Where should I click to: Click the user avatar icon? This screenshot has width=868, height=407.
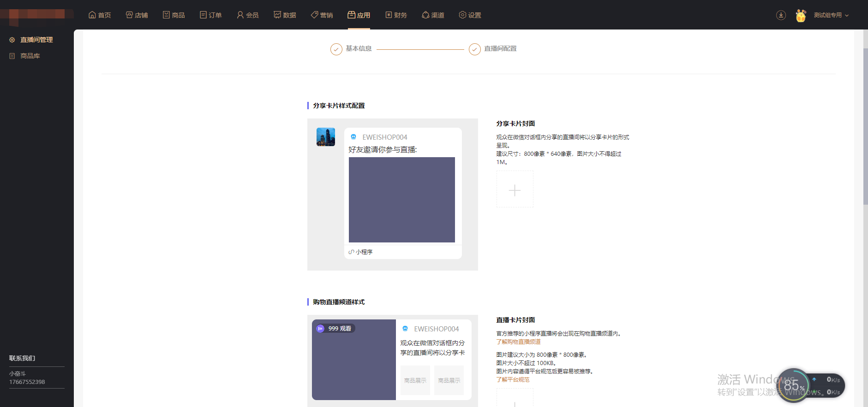tap(801, 15)
